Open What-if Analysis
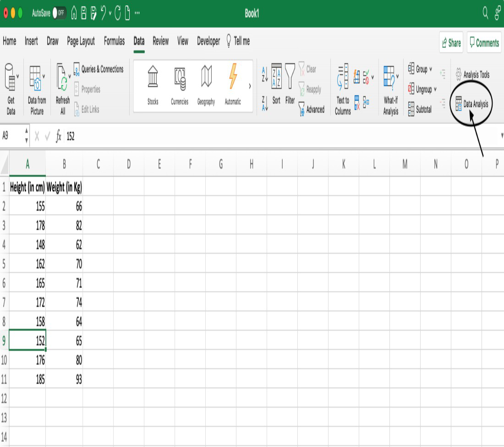The image size is (504, 447). point(390,90)
